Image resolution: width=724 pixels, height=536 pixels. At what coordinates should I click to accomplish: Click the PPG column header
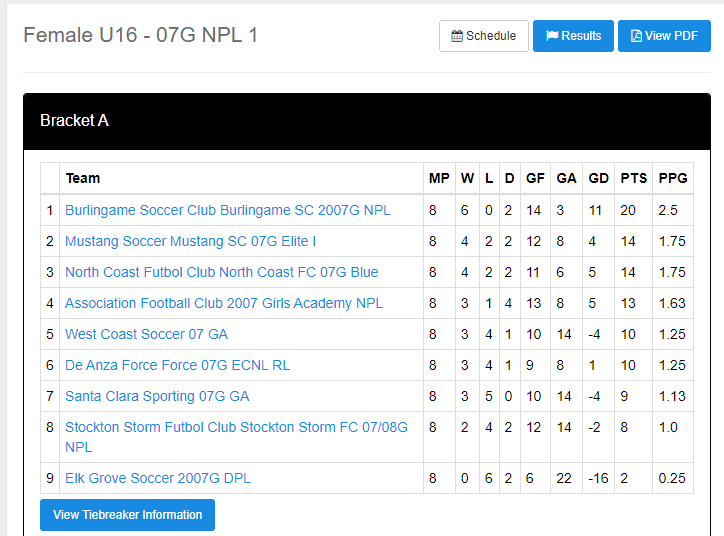[x=673, y=178]
